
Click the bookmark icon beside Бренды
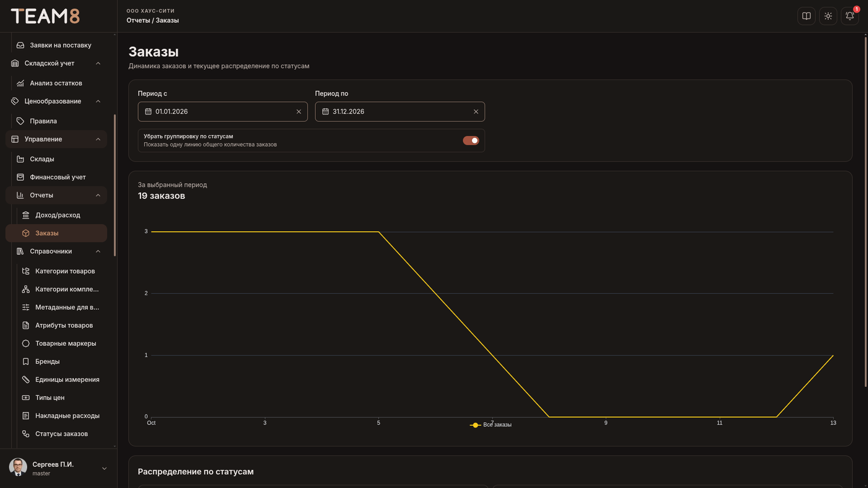click(x=26, y=361)
